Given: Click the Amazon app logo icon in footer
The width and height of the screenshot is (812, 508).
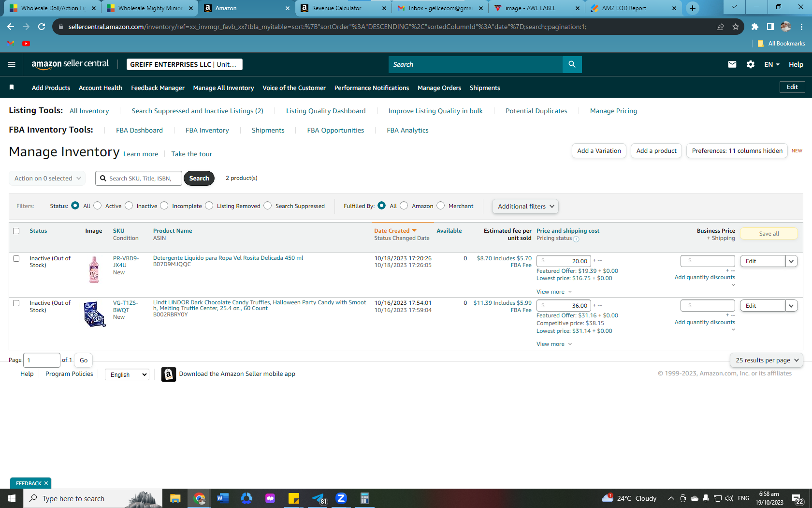Looking at the screenshot, I should (168, 374).
